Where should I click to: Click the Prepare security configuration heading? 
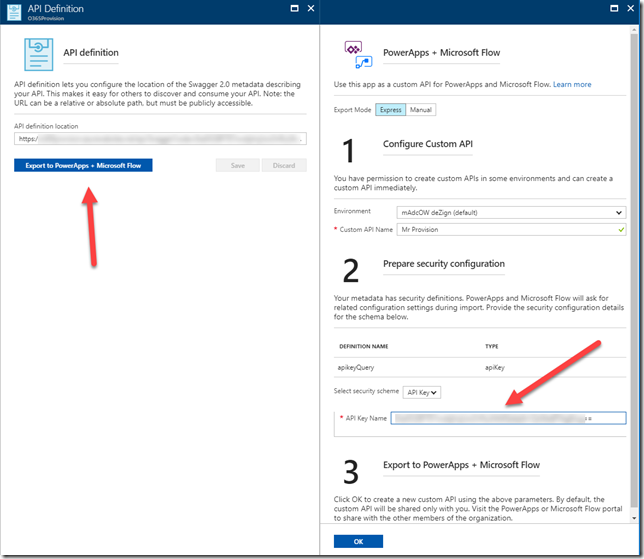coord(444,264)
